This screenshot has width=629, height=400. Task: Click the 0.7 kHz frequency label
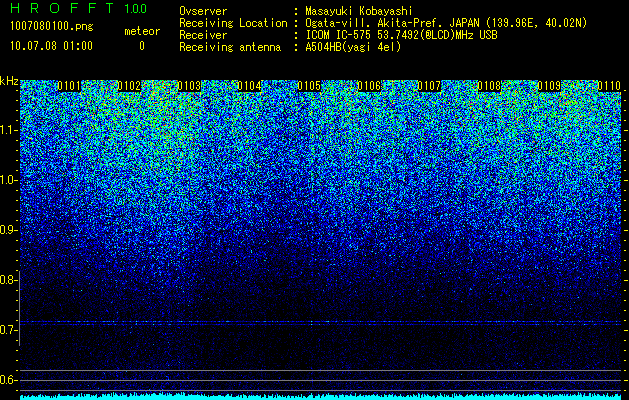(x=8, y=330)
